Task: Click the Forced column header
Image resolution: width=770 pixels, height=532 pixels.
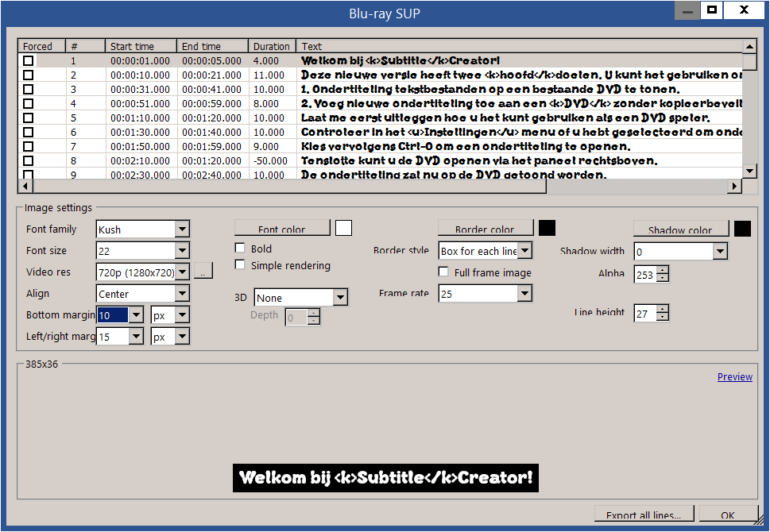Action: [42, 46]
